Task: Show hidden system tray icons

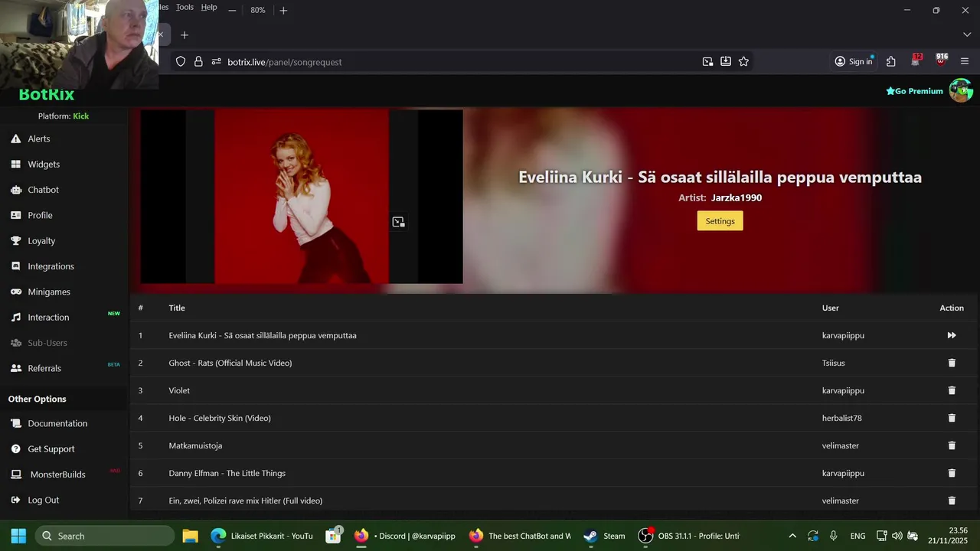Action: pyautogui.click(x=792, y=536)
